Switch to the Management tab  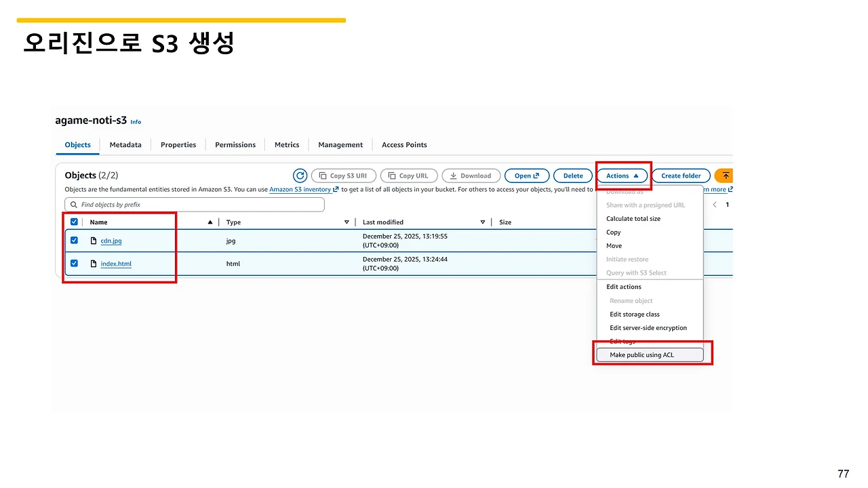click(x=340, y=144)
